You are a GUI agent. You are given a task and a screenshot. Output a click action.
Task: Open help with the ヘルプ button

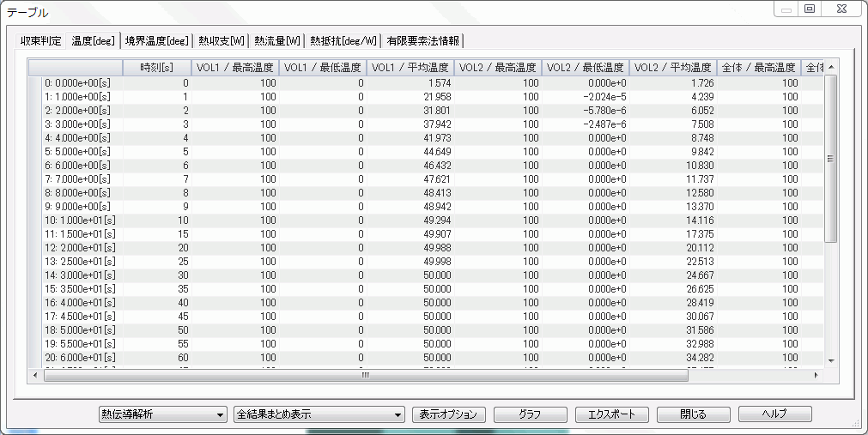[x=774, y=414]
